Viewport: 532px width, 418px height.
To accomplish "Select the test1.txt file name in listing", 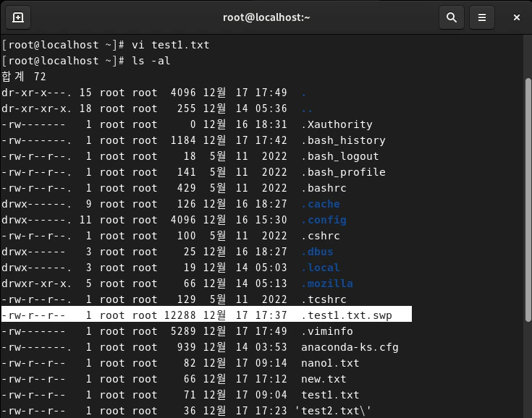I will click(x=330, y=395).
